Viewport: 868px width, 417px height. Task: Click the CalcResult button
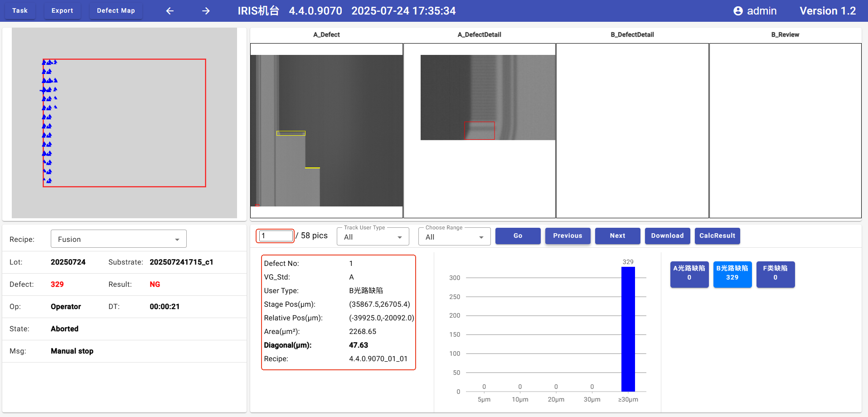(717, 236)
